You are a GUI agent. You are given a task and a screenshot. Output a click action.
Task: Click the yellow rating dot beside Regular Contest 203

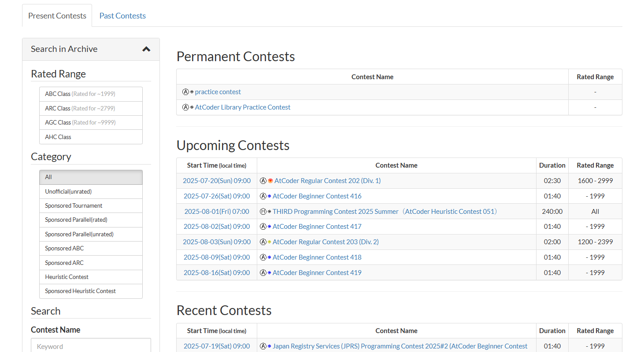tap(269, 242)
